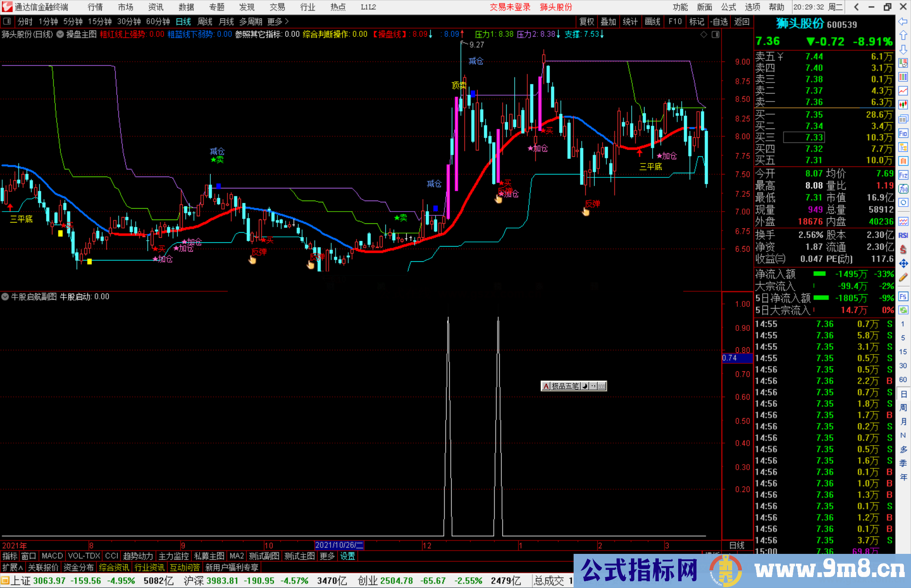Click the 复权 button
This screenshot has height=588, width=911.
pos(587,21)
